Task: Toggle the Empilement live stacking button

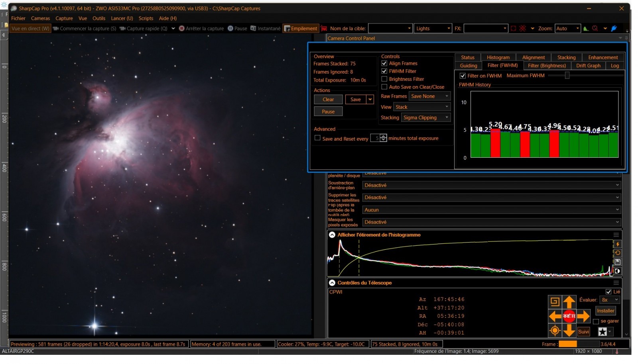Action: [301, 29]
